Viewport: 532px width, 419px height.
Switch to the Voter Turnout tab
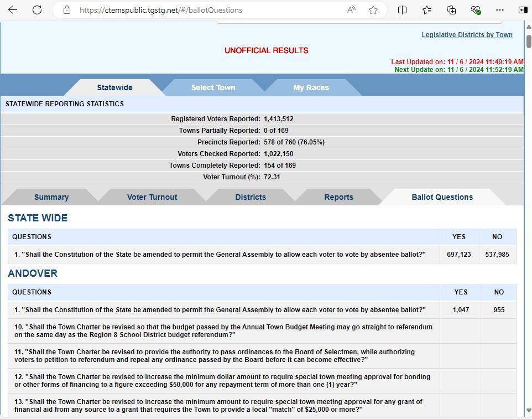(152, 196)
